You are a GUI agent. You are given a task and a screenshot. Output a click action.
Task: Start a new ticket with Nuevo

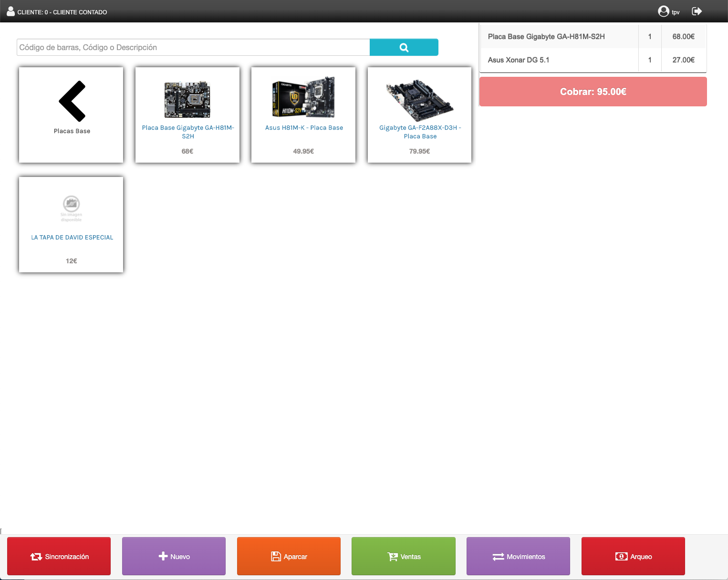point(174,556)
